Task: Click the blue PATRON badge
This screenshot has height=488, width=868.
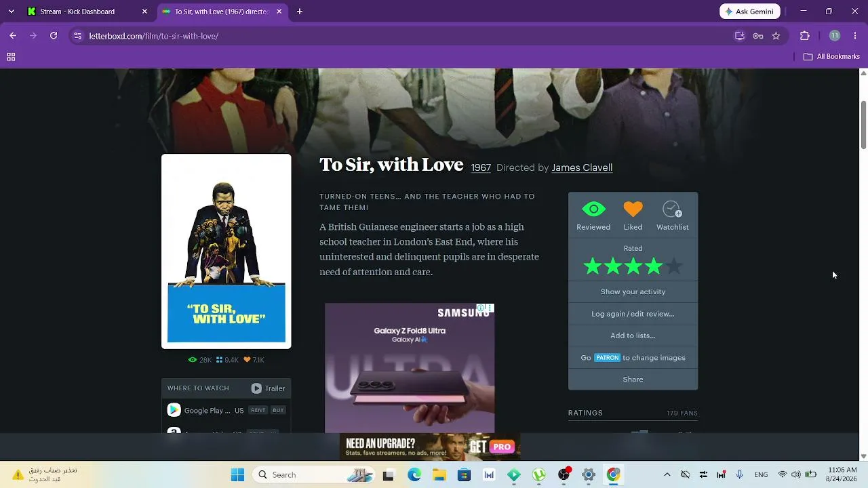Action: (607, 358)
